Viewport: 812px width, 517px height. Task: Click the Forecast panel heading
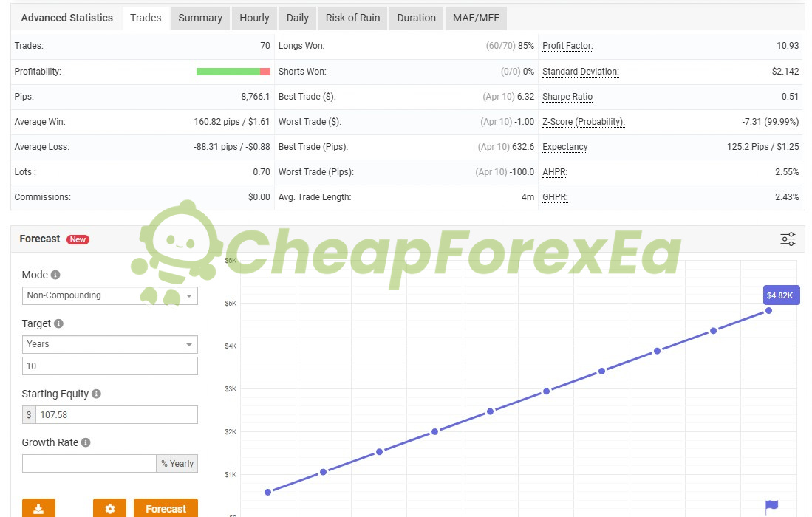click(x=40, y=239)
